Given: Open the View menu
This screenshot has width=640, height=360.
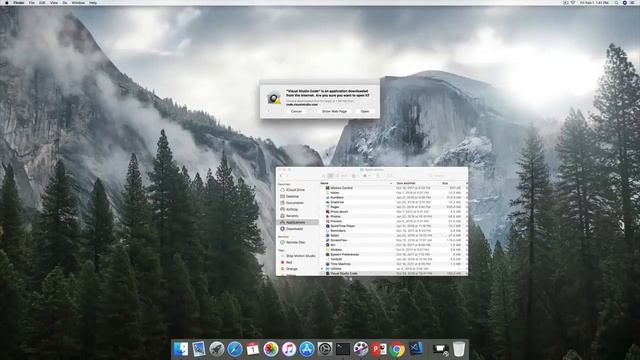Looking at the screenshot, I should click(x=54, y=2).
